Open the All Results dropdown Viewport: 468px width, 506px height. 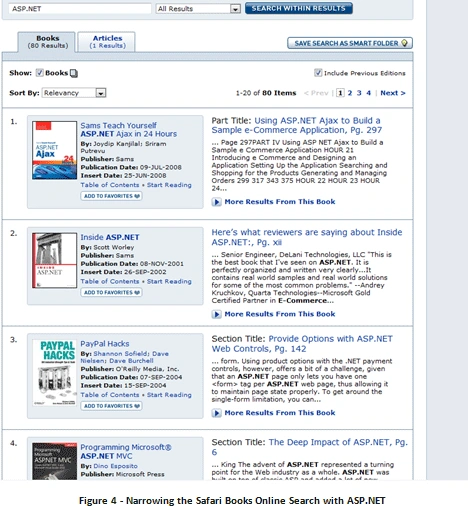tap(198, 9)
